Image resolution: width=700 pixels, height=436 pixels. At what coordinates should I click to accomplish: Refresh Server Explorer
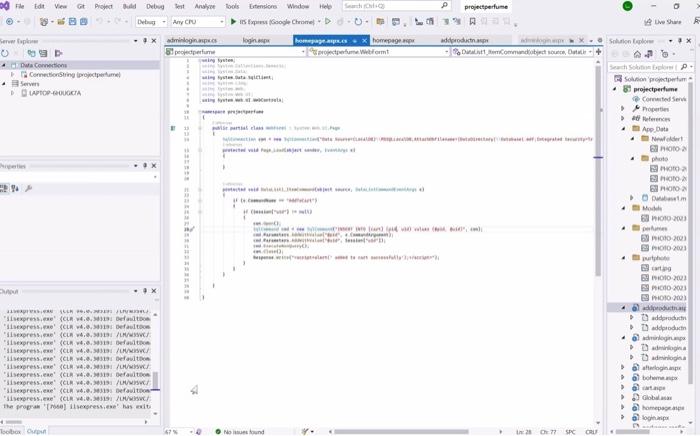coord(5,54)
